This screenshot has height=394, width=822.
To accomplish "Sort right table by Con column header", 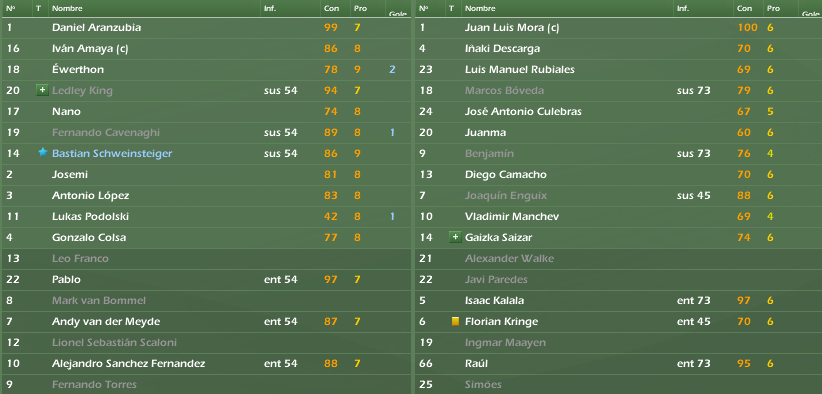I will [744, 8].
